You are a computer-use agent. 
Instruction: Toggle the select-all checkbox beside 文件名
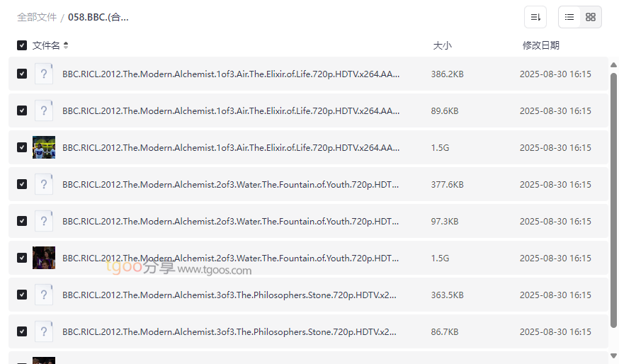(x=22, y=45)
